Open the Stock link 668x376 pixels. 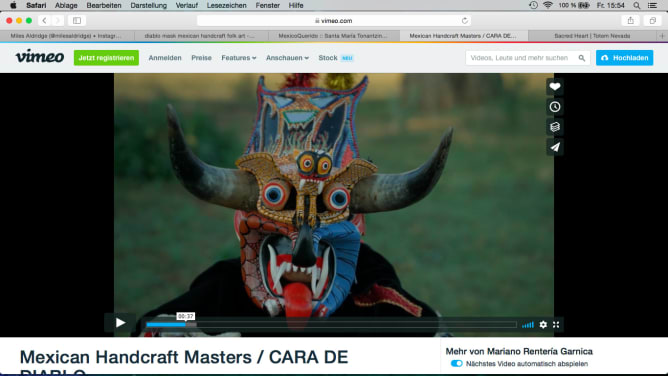pyautogui.click(x=328, y=58)
